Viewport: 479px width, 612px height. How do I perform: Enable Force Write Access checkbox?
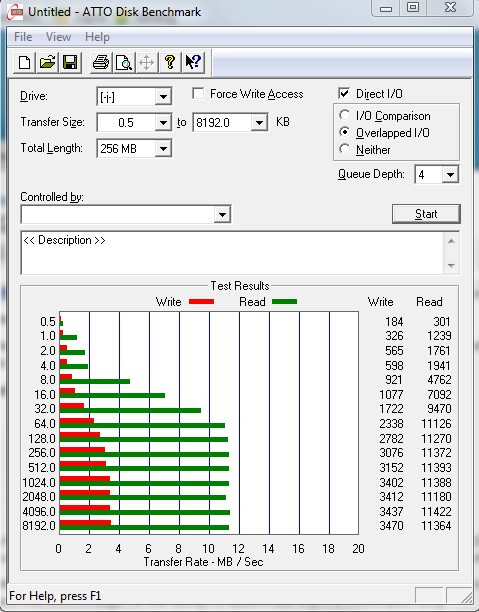[x=198, y=94]
